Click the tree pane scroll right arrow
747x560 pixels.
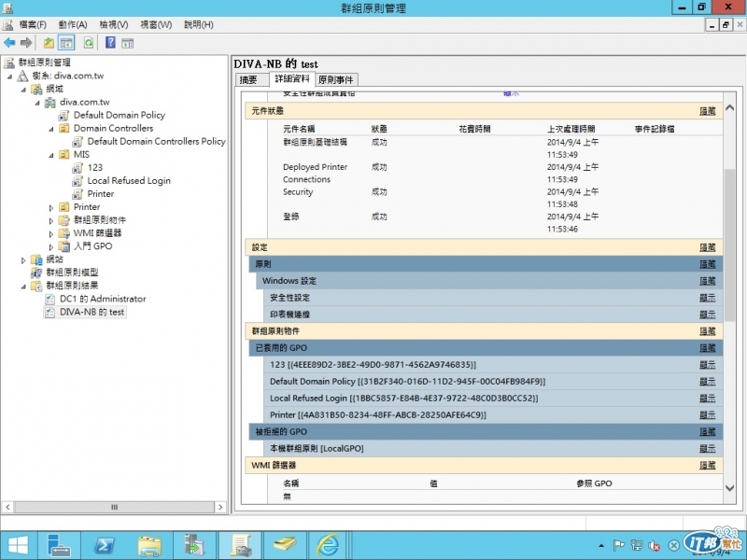coord(220,507)
